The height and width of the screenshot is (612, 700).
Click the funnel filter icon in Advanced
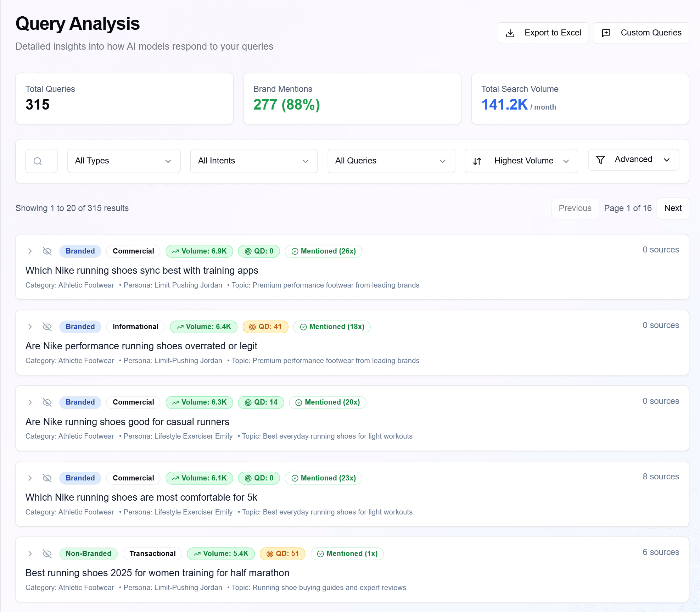click(x=600, y=160)
